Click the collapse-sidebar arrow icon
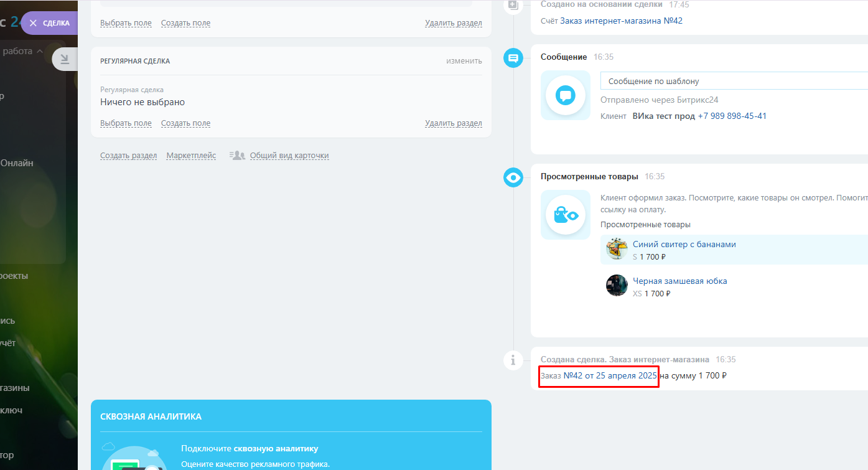 [x=64, y=59]
